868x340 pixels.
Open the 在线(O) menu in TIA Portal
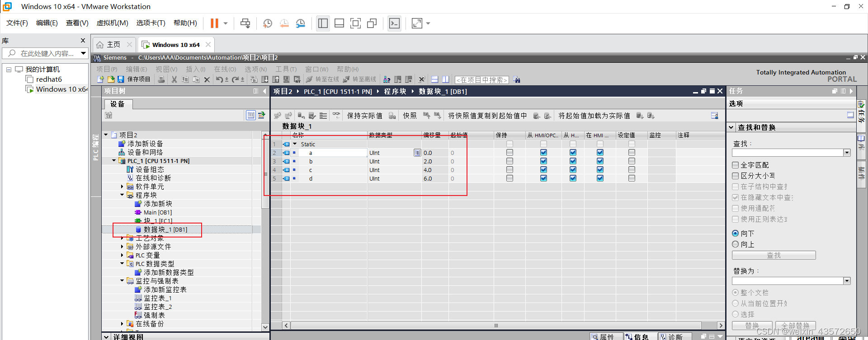[225, 69]
